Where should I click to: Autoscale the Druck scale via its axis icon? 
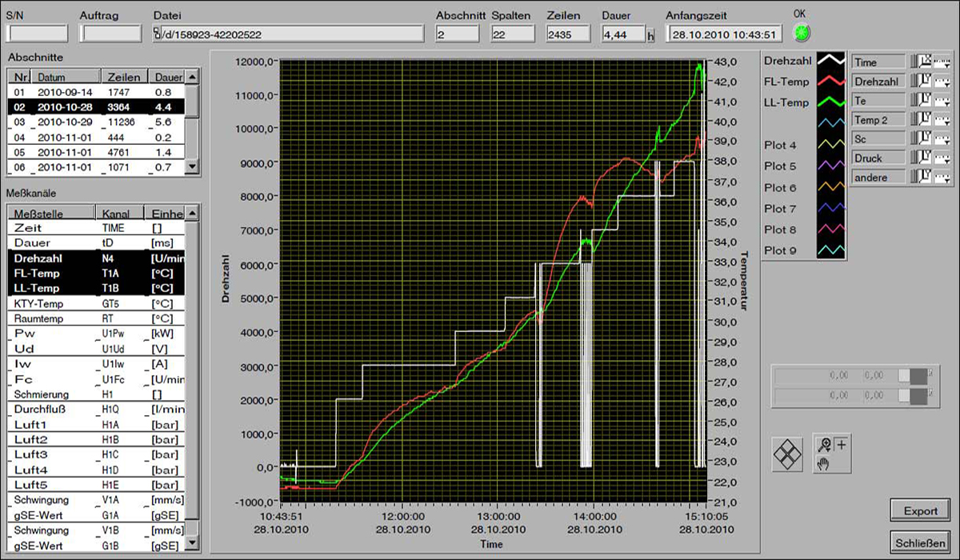point(923,158)
